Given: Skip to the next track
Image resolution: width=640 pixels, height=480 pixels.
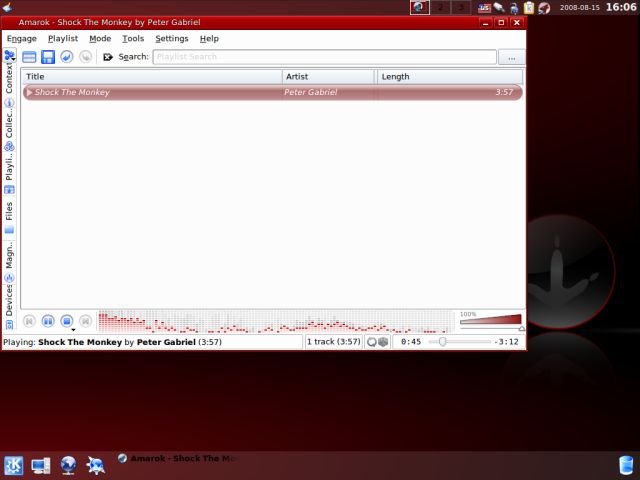Looking at the screenshot, I should tap(86, 321).
